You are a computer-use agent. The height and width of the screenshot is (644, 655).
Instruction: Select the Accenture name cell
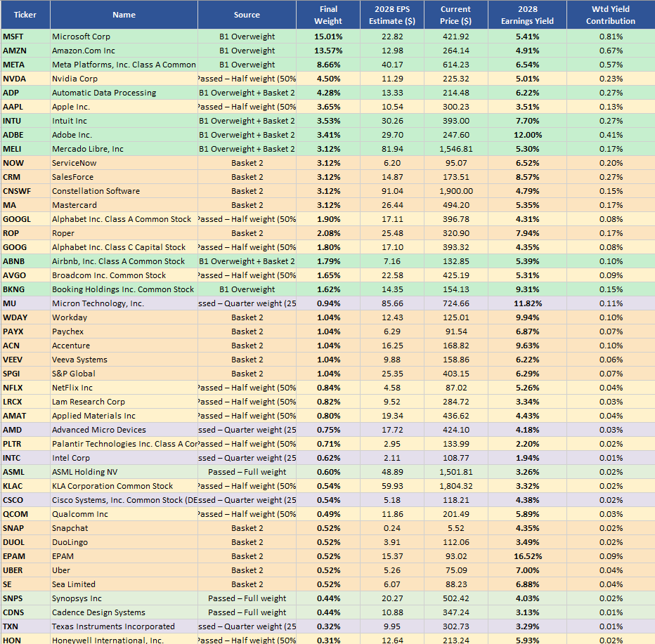coord(124,346)
